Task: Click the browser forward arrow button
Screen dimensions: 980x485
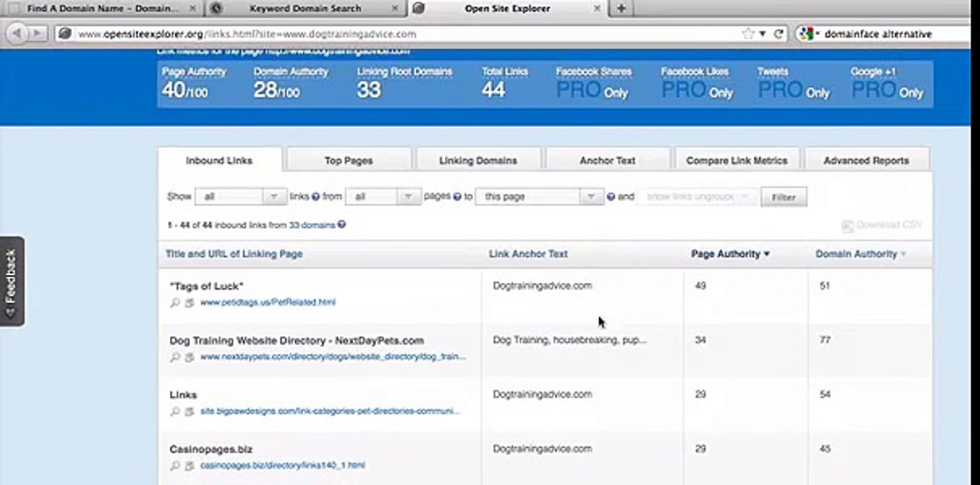Action: coord(36,34)
